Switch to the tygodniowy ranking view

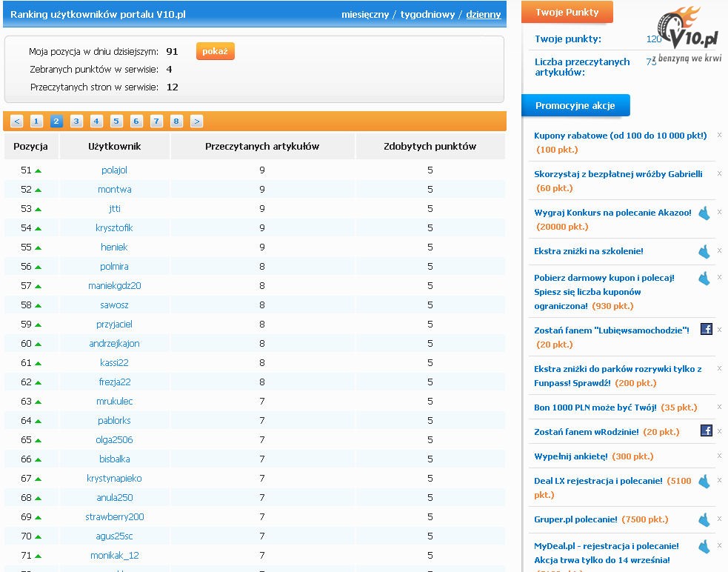427,15
